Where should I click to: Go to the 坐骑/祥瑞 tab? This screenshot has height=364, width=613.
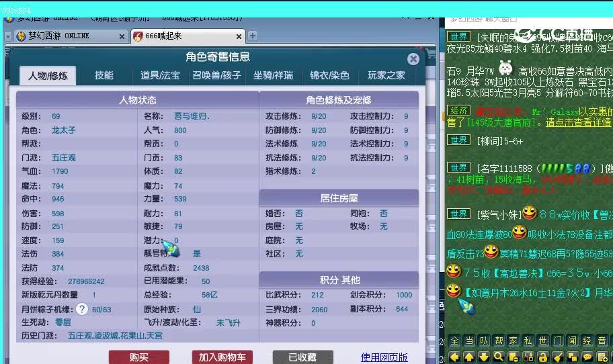point(273,75)
